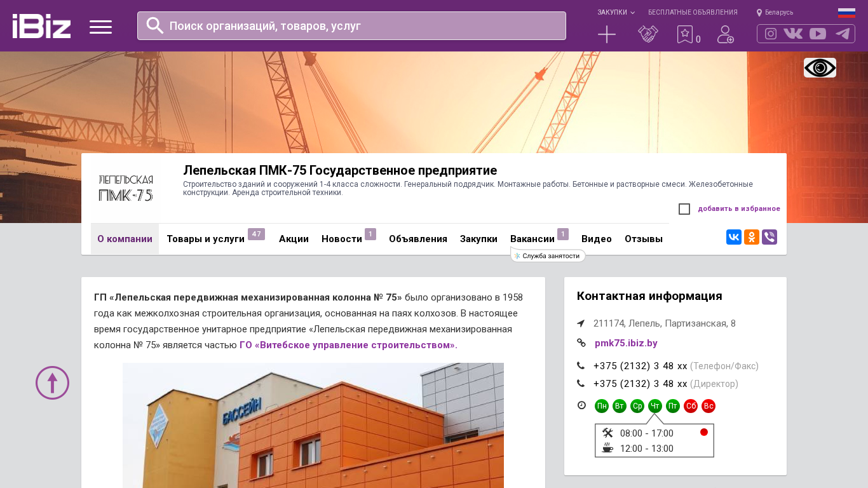868x488 pixels.
Task: Expand the Закупки dropdown in header
Action: 616,12
